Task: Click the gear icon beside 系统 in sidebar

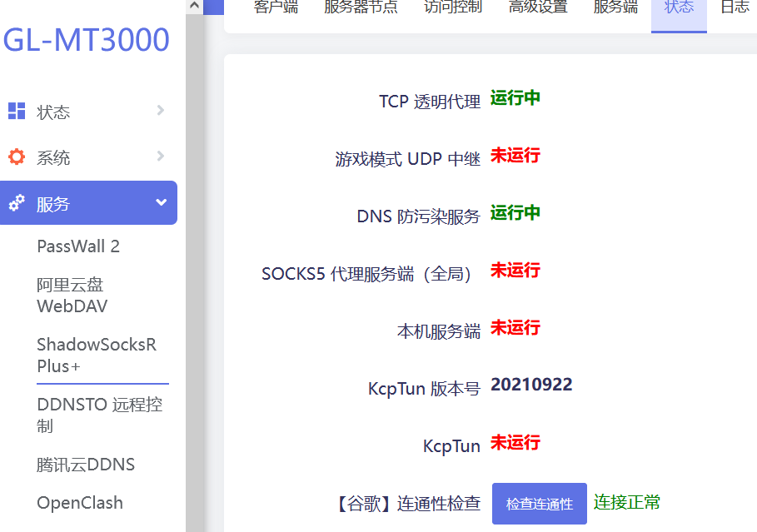Action: (x=15, y=157)
